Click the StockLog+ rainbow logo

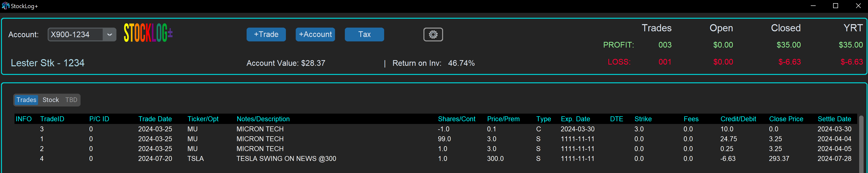(148, 33)
